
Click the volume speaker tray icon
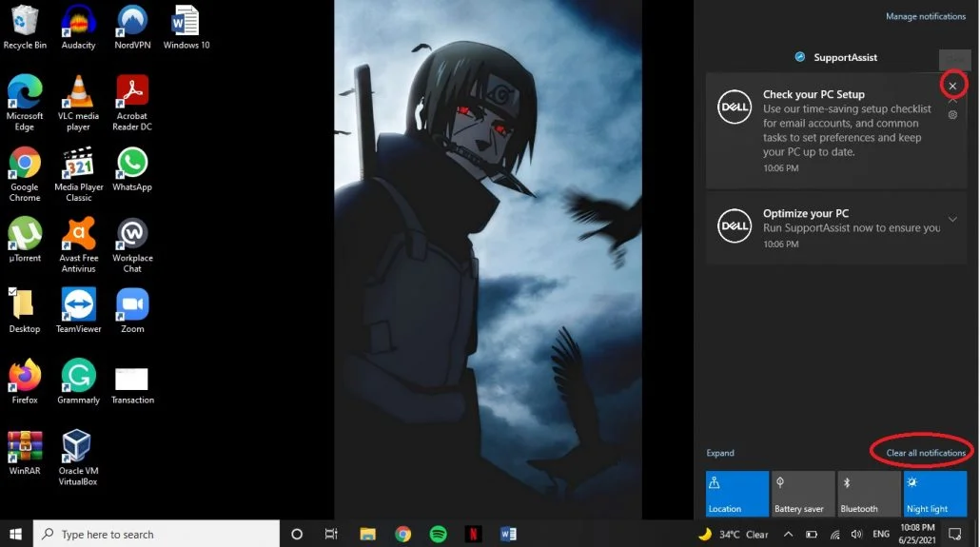click(x=856, y=534)
